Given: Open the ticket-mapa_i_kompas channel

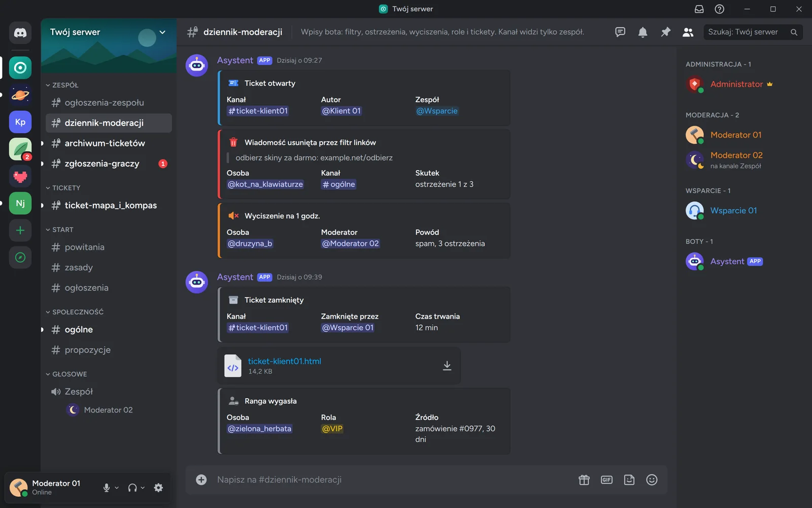Looking at the screenshot, I should tap(109, 205).
